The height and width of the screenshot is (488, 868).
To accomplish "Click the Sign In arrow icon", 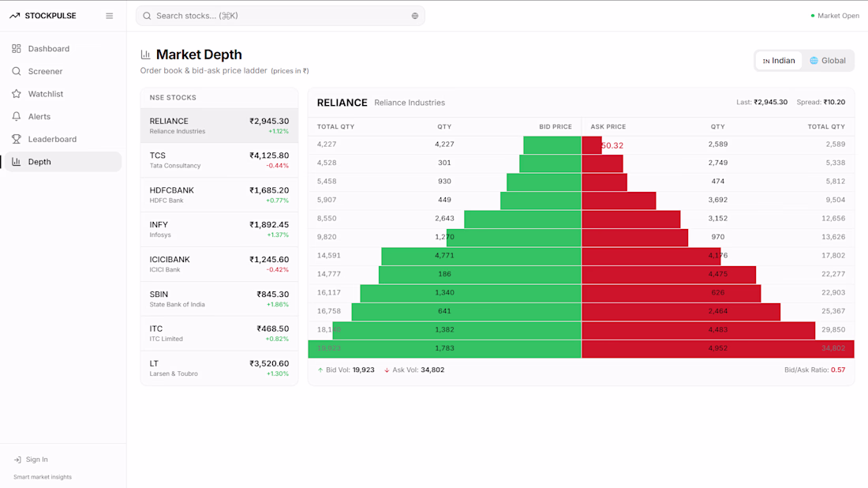I will 17,460.
